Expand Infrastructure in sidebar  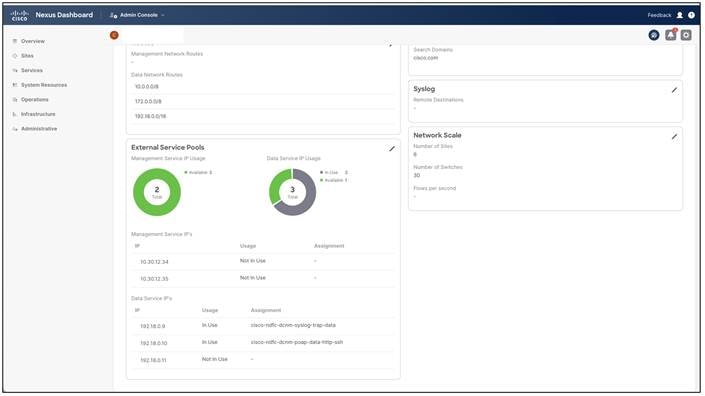coord(38,114)
